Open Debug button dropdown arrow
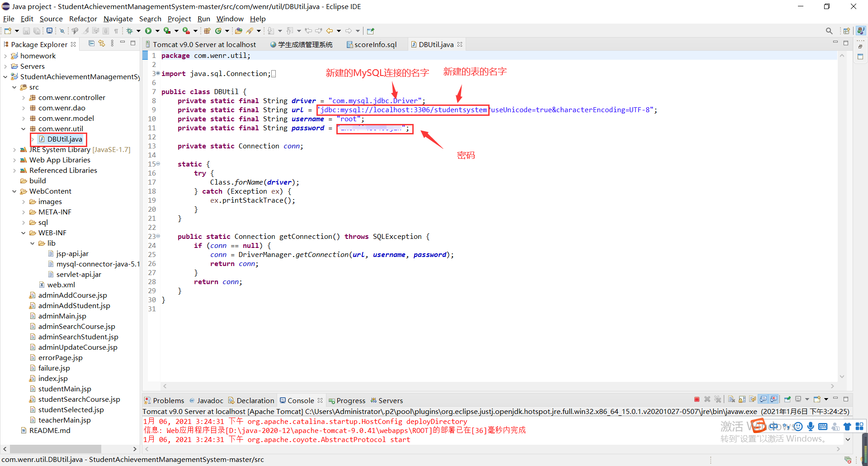This screenshot has height=466, width=868. (x=138, y=31)
